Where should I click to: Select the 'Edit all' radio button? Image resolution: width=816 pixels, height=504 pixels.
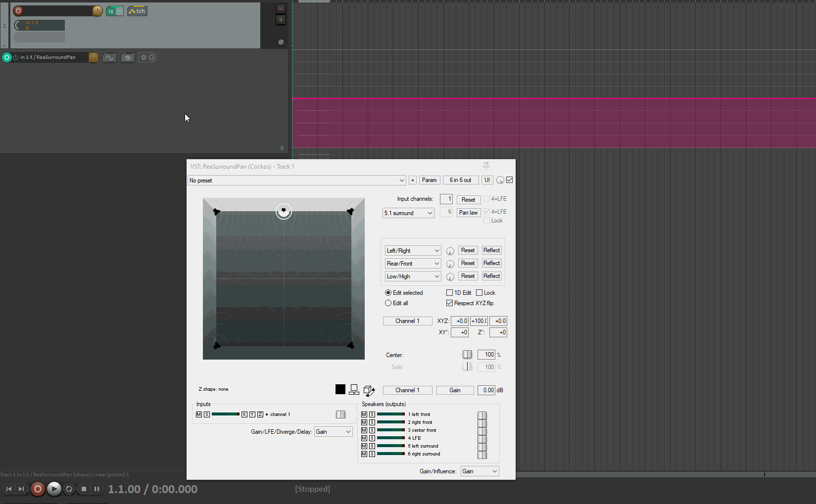coord(388,303)
